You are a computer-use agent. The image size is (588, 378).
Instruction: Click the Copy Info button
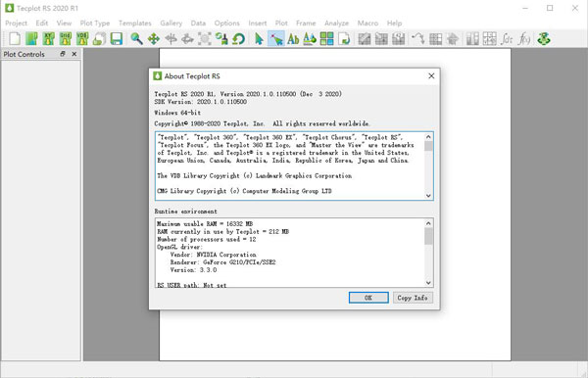coord(413,298)
